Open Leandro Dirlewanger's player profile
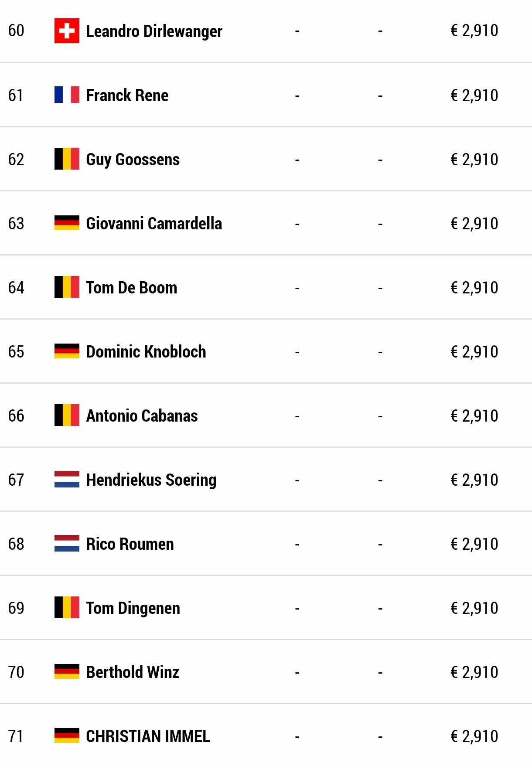The image size is (532, 763). pos(154,31)
